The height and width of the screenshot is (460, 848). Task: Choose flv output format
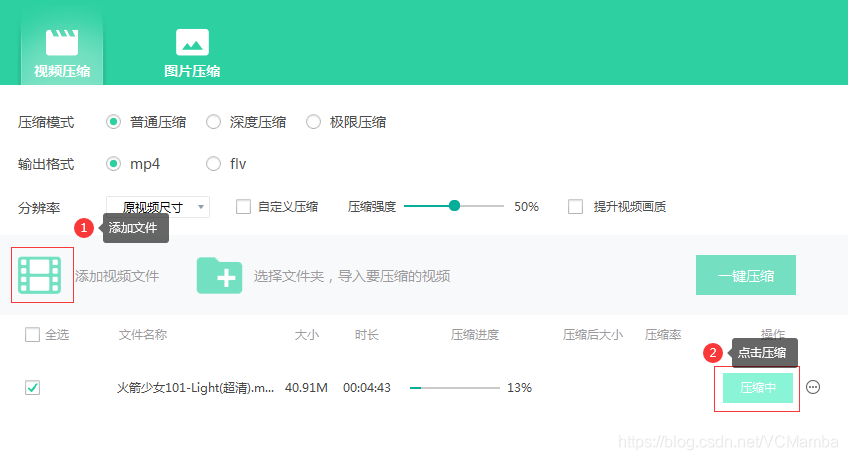click(214, 163)
